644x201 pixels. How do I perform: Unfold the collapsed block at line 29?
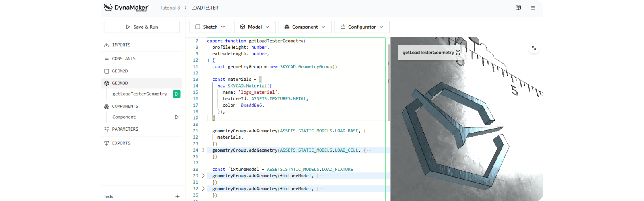coord(203,176)
